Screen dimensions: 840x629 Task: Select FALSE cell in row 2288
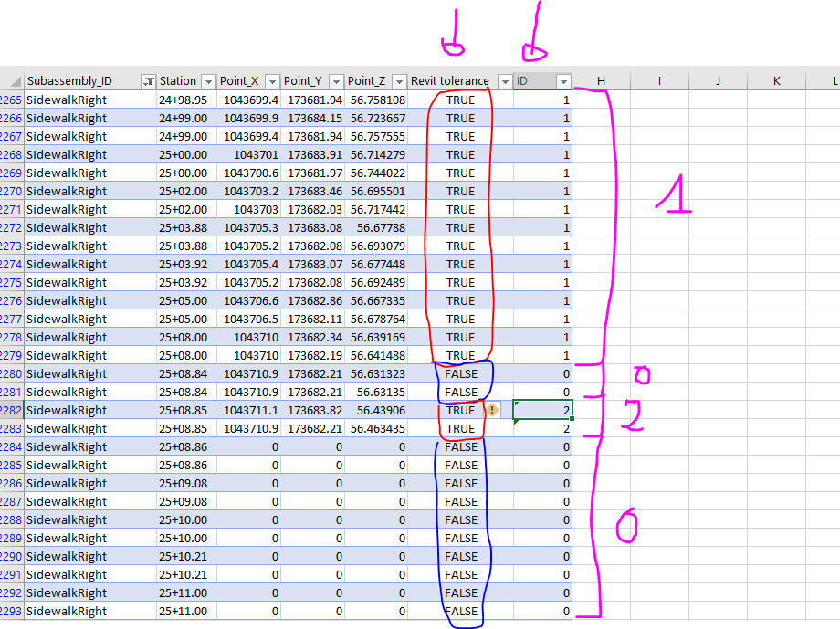coord(460,519)
